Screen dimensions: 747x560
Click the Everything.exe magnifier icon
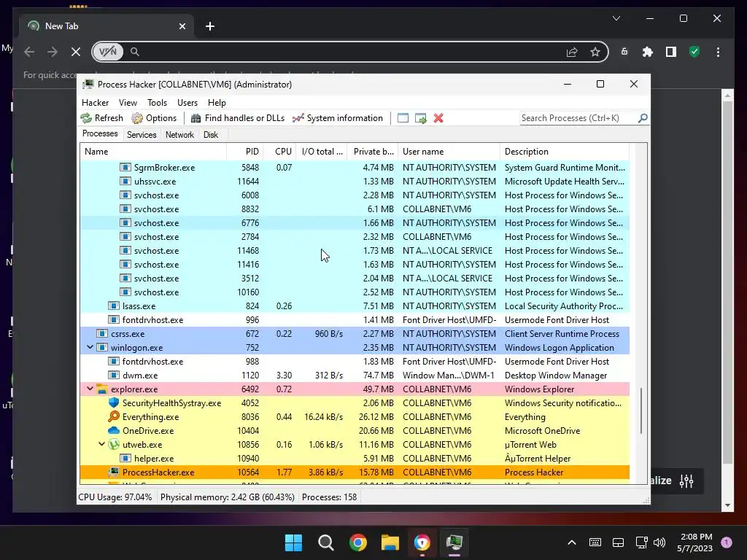coord(113,416)
